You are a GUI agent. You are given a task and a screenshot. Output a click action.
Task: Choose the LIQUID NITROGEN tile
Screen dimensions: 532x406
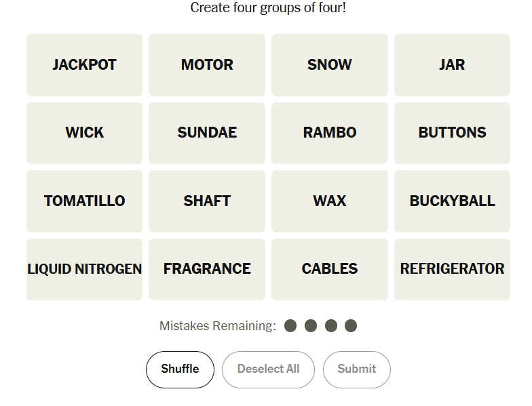tap(84, 269)
